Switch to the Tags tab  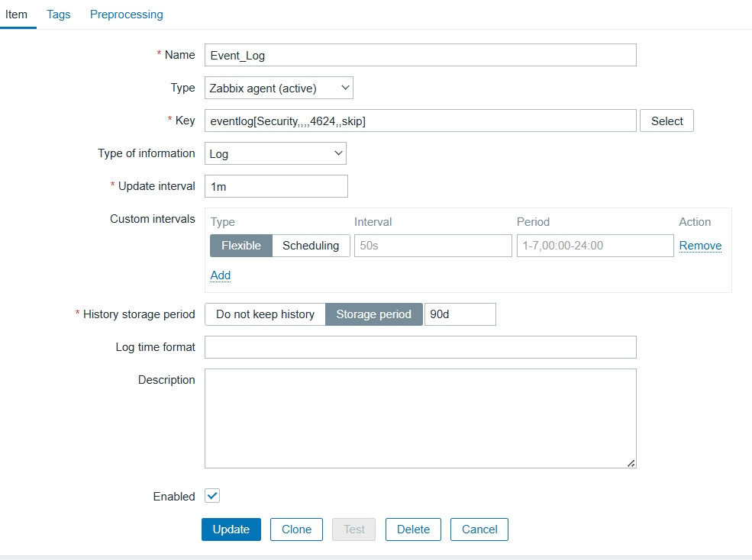(x=59, y=14)
